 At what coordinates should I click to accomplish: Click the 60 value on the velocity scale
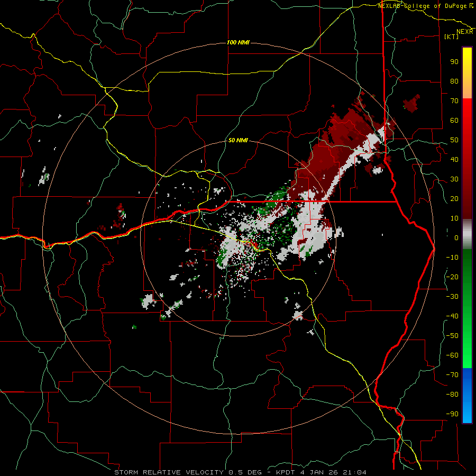coord(454,121)
